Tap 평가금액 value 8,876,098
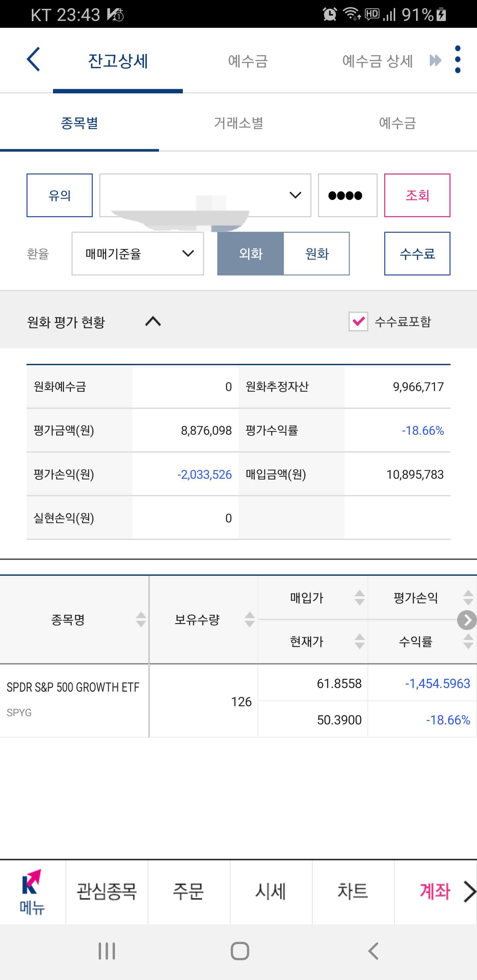Viewport: 477px width, 980px height. click(x=206, y=431)
